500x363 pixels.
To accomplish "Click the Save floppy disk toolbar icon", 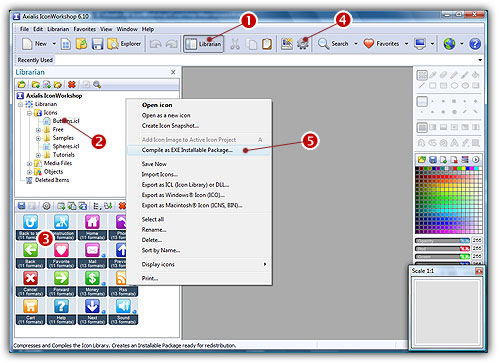I will [97, 44].
